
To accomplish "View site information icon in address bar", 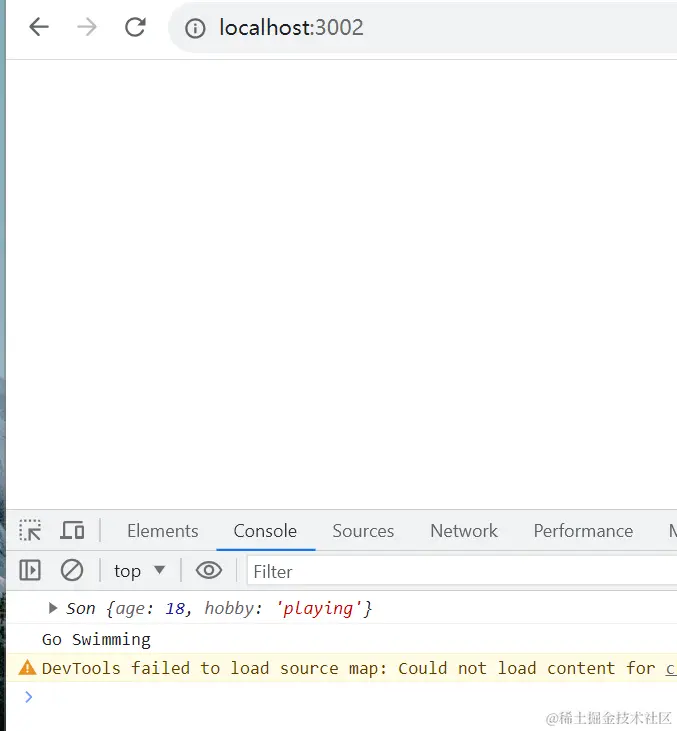I will point(195,28).
